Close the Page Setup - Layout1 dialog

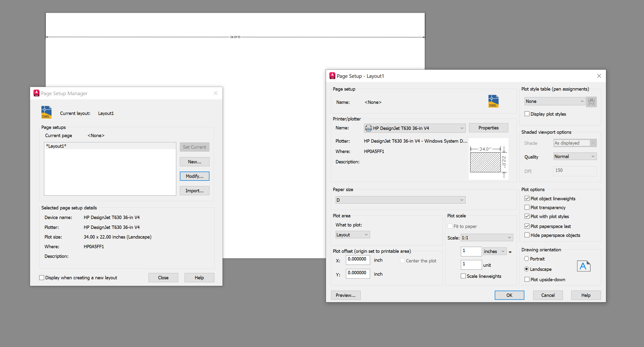(x=599, y=76)
